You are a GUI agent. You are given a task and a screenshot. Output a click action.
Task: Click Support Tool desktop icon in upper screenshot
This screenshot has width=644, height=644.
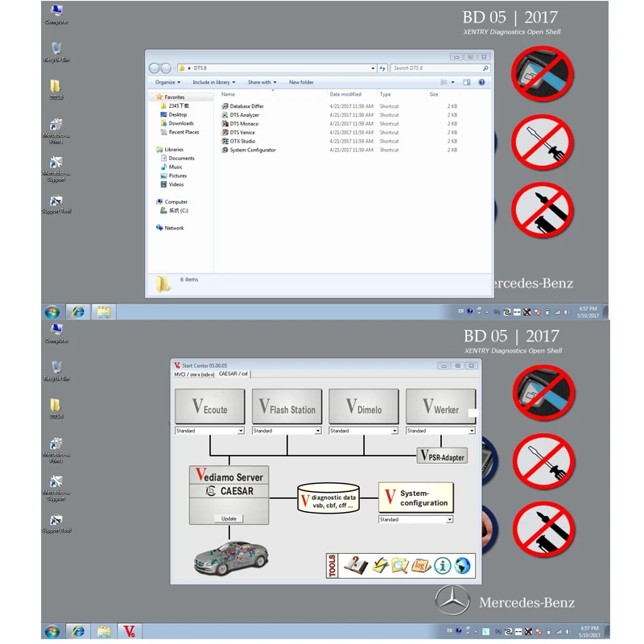coord(56,204)
